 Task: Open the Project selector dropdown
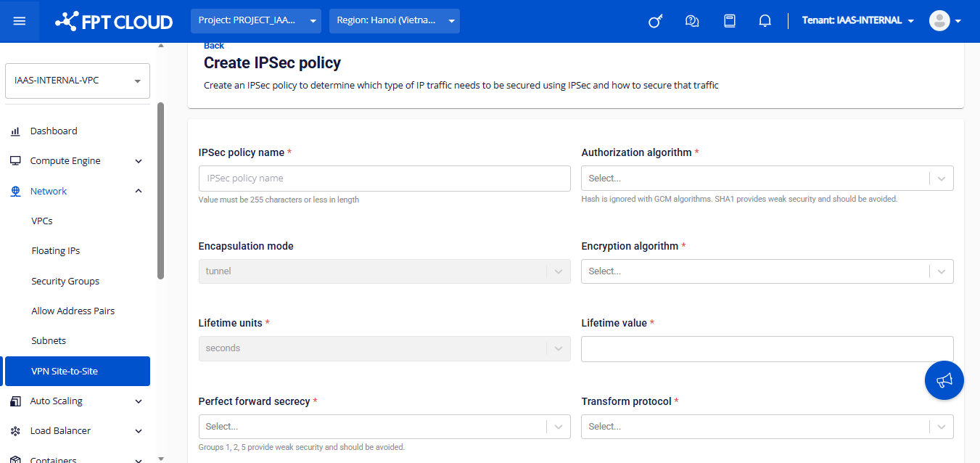click(256, 21)
